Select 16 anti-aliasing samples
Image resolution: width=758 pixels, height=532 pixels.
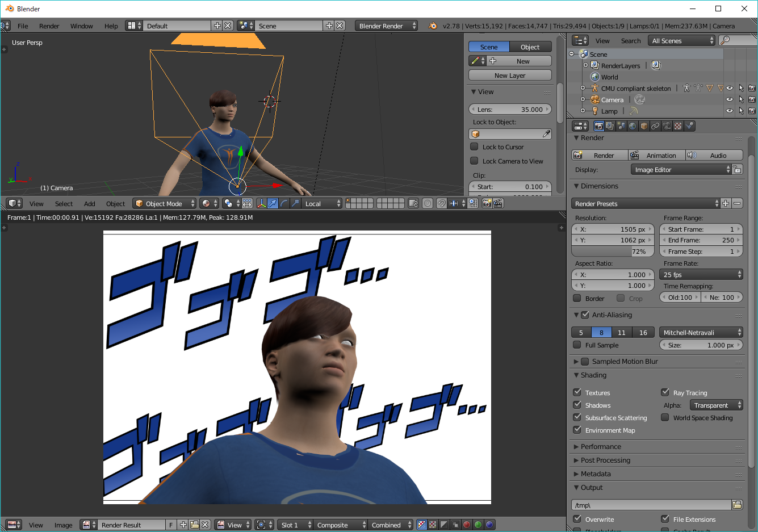(643, 332)
